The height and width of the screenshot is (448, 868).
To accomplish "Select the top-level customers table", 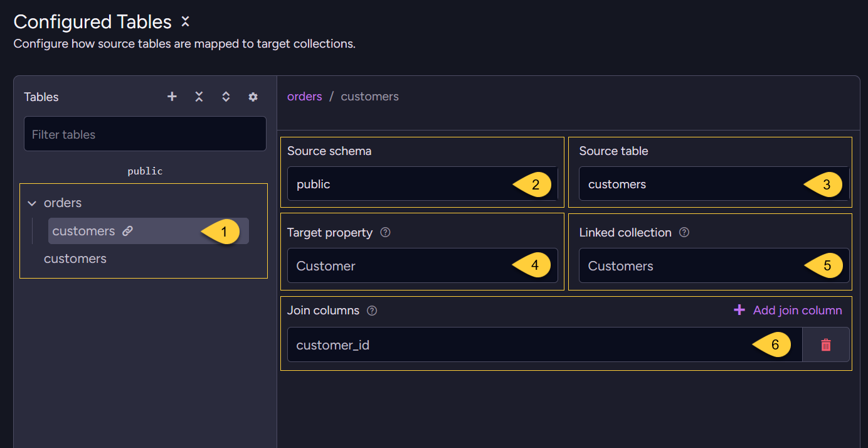I will (x=75, y=259).
